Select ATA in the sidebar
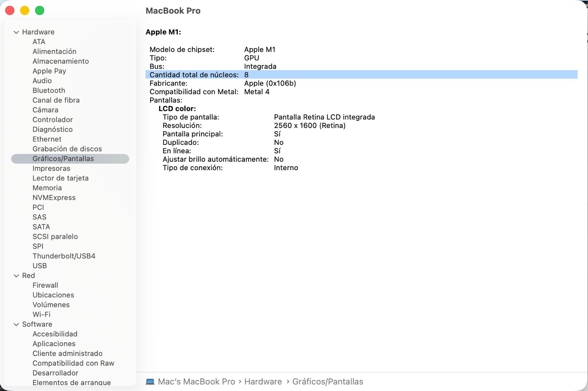The image size is (588, 391). (39, 42)
